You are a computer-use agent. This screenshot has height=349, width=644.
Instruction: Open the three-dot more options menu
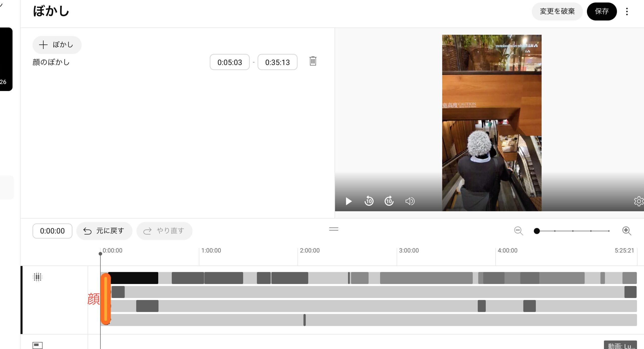(x=627, y=12)
